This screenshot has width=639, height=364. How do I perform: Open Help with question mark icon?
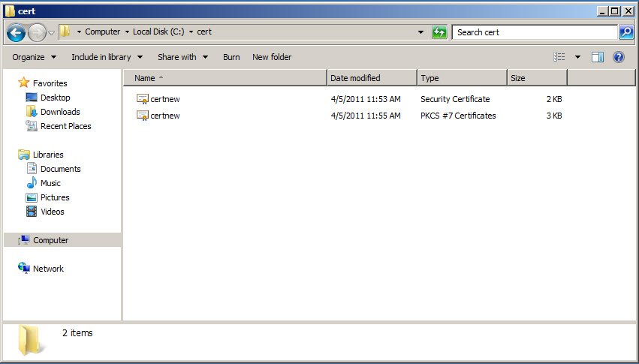tap(618, 57)
